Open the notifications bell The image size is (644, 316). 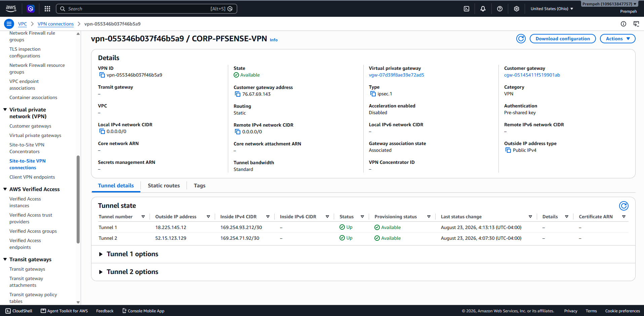click(x=483, y=9)
